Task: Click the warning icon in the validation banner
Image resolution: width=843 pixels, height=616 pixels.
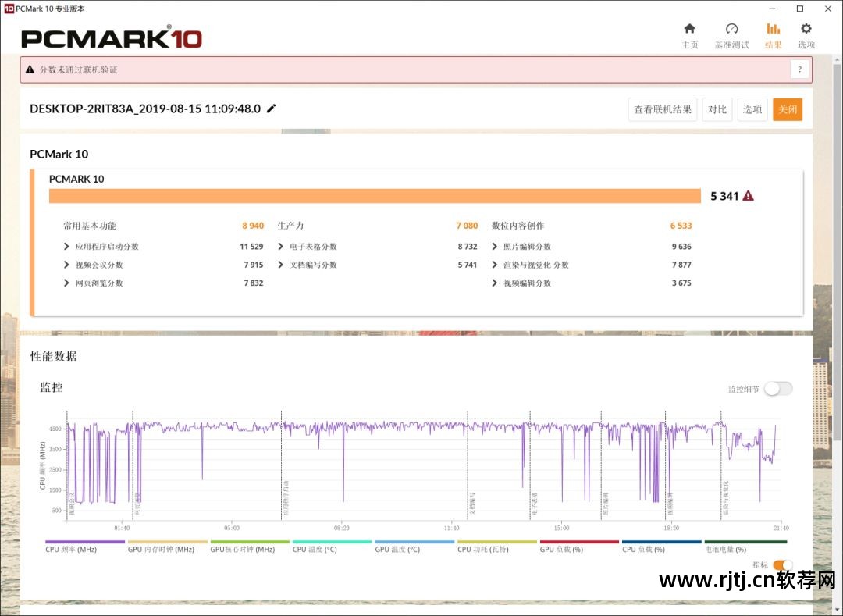Action: click(30, 69)
